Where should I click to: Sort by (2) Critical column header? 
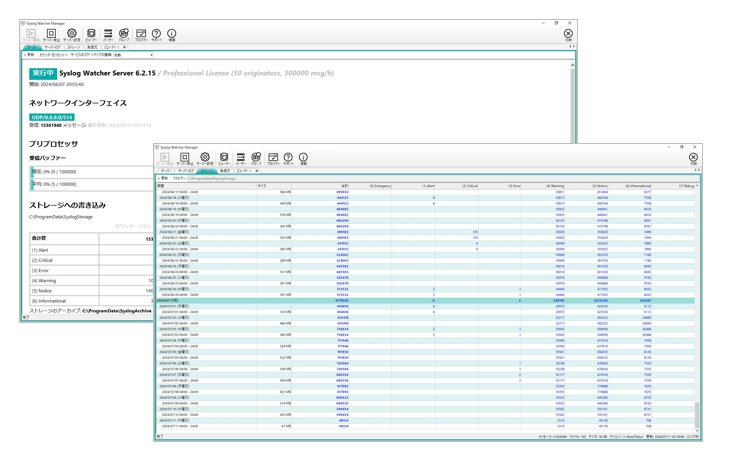click(x=457, y=186)
